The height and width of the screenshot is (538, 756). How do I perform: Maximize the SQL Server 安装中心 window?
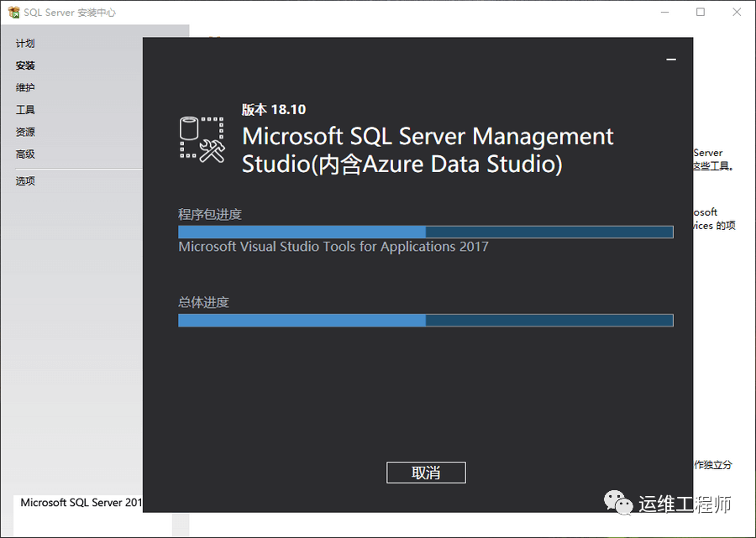[701, 12]
